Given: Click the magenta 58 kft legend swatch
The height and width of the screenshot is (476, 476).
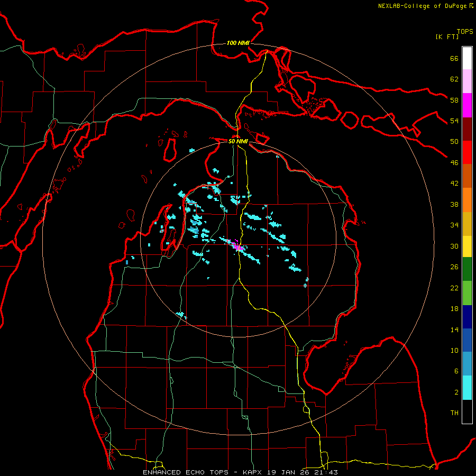Looking at the screenshot, I should coord(467,105).
